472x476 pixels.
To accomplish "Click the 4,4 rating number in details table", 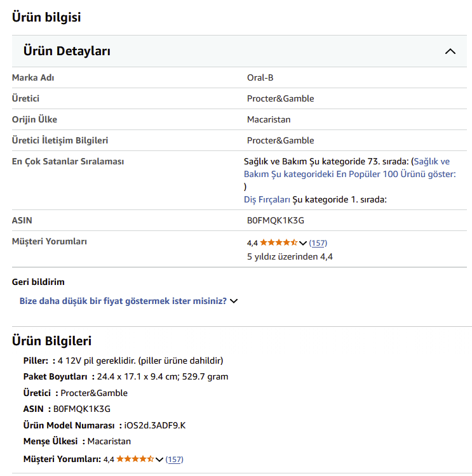I will [252, 243].
